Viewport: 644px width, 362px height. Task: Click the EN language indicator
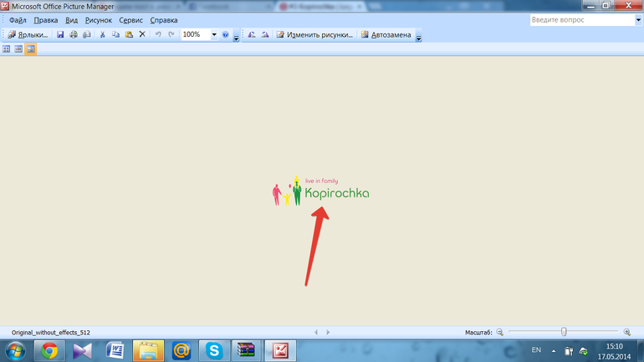536,350
